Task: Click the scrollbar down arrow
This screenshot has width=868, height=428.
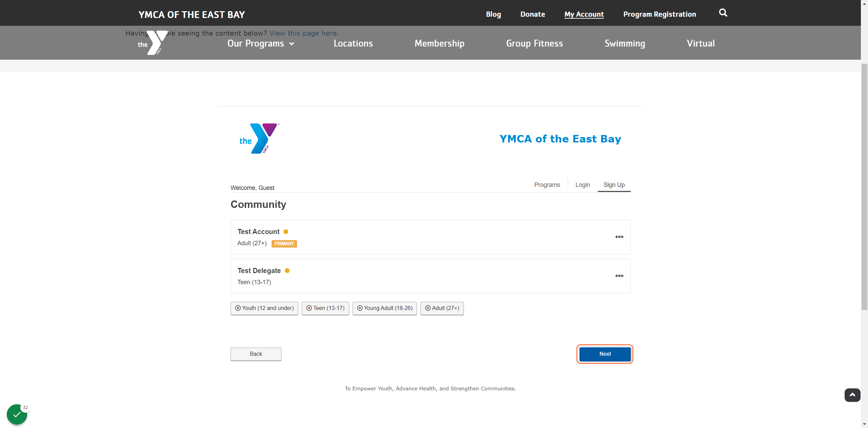Action: pyautogui.click(x=864, y=424)
